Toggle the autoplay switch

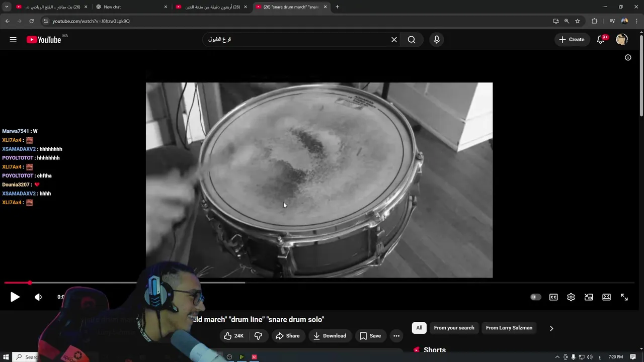[x=536, y=297]
